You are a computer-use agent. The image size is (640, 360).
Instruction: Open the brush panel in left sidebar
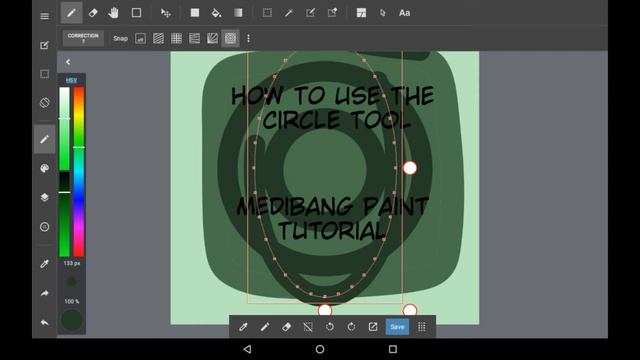point(44,139)
